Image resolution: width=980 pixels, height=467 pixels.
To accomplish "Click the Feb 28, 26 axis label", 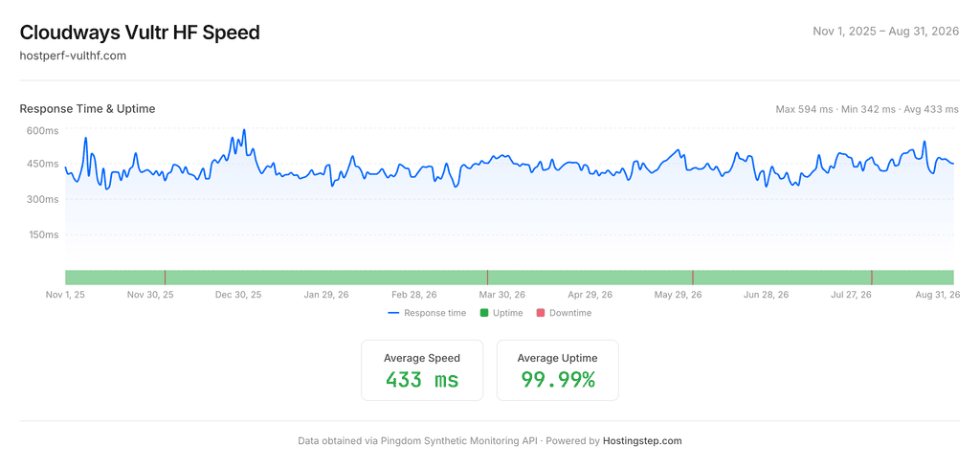I will coord(414,295).
